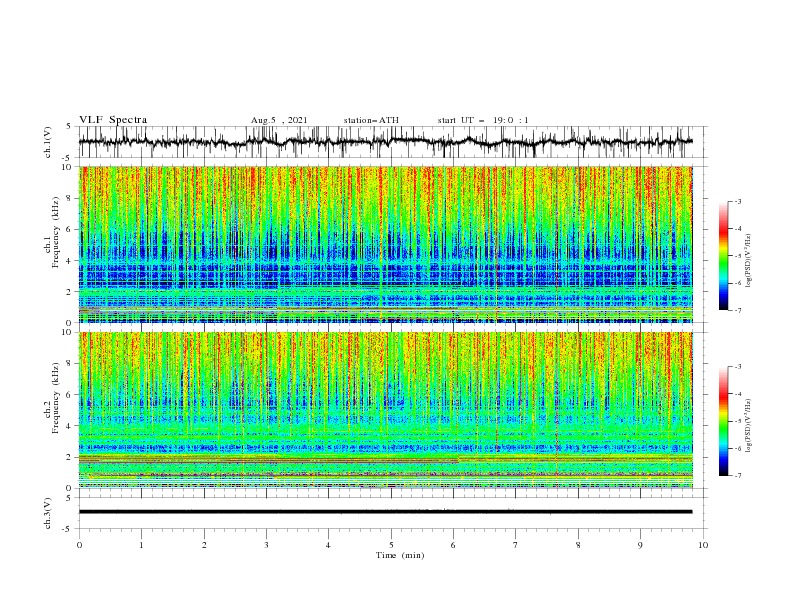
Task: Click the time axis tick label "3"
Action: 266,545
